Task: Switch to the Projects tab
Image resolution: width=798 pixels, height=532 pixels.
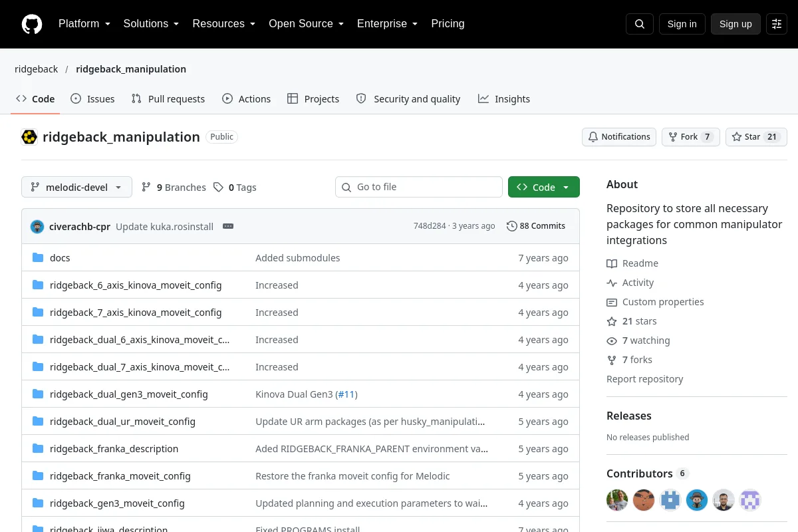Action: pyautogui.click(x=313, y=99)
